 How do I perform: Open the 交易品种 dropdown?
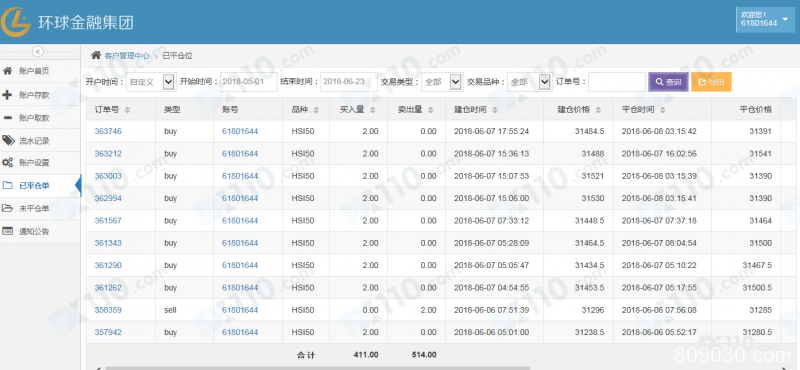coord(530,82)
